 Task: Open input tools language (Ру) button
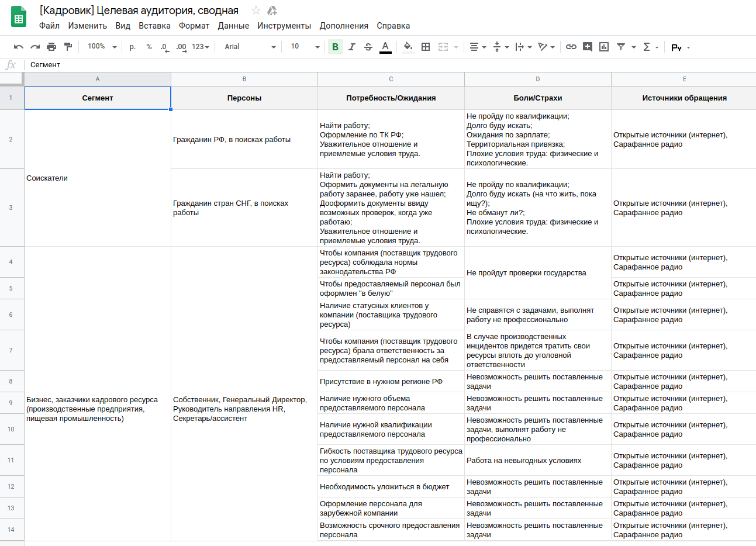click(x=681, y=47)
